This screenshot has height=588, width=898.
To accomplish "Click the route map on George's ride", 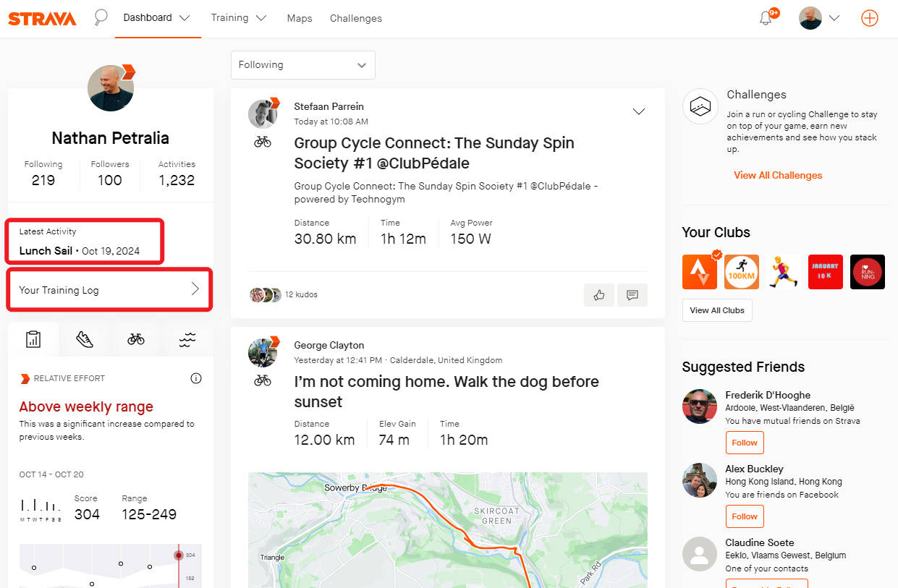I will [x=448, y=530].
